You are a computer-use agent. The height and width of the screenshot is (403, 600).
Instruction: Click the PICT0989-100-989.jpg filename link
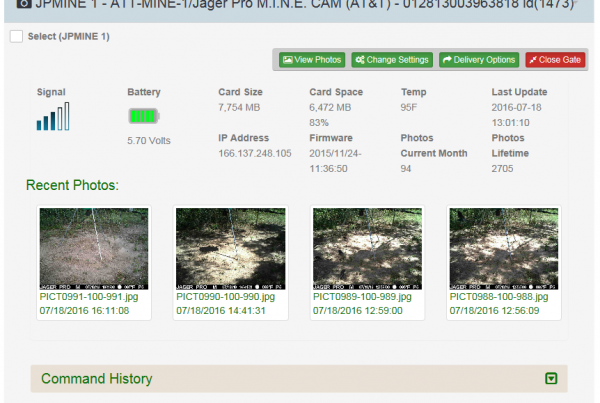tap(362, 297)
